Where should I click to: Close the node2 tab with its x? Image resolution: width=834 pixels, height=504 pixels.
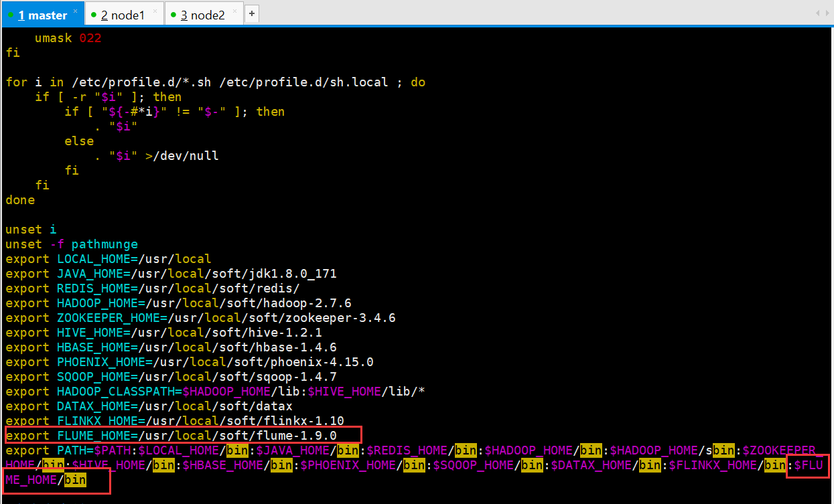coord(234,11)
